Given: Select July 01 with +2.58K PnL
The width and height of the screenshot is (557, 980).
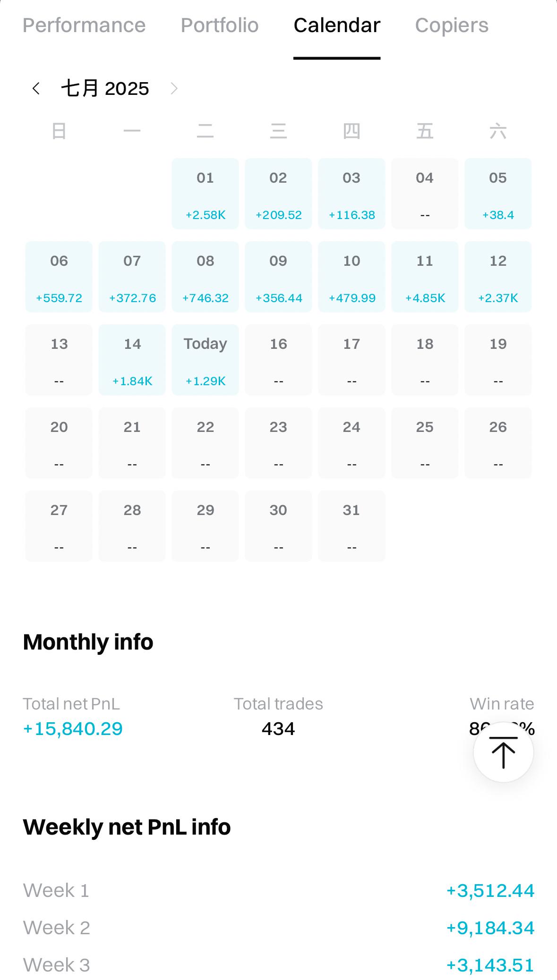Looking at the screenshot, I should click(x=205, y=194).
